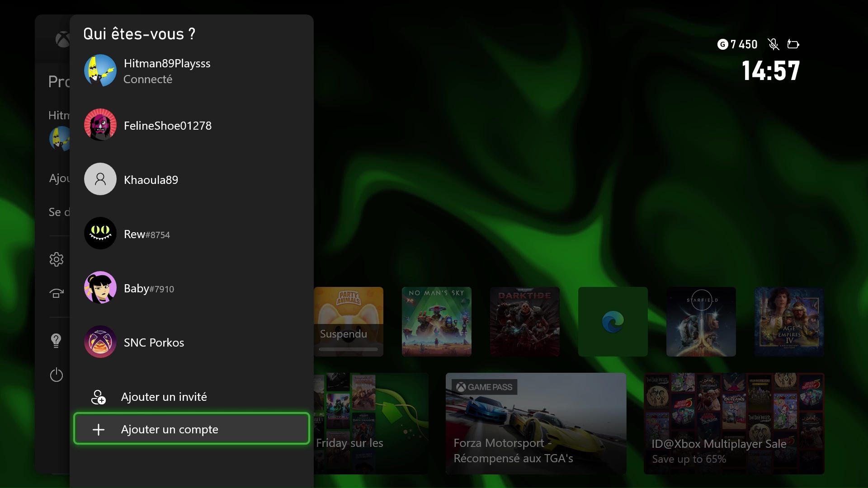
Task: Open the power icon in sidebar
Action: point(57,375)
